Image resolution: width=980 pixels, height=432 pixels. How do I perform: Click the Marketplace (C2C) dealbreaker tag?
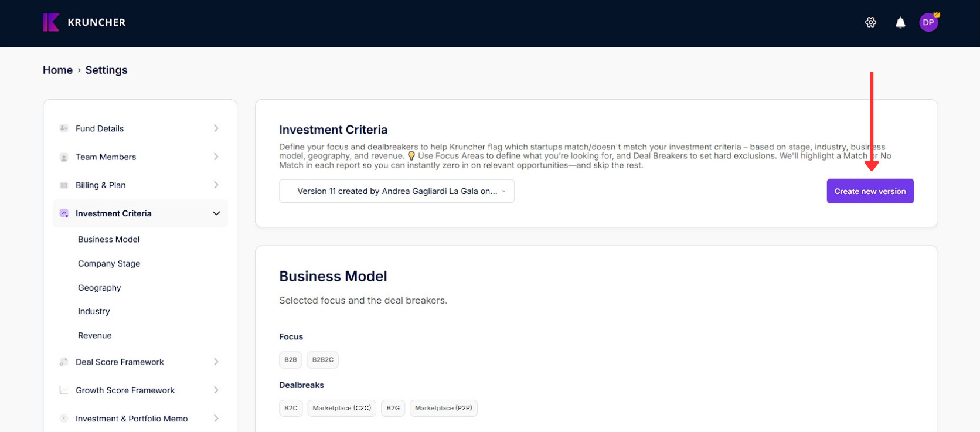click(342, 408)
